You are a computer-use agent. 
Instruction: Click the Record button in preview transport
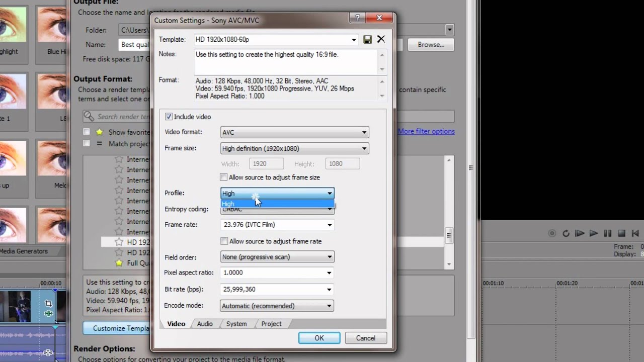tap(552, 233)
